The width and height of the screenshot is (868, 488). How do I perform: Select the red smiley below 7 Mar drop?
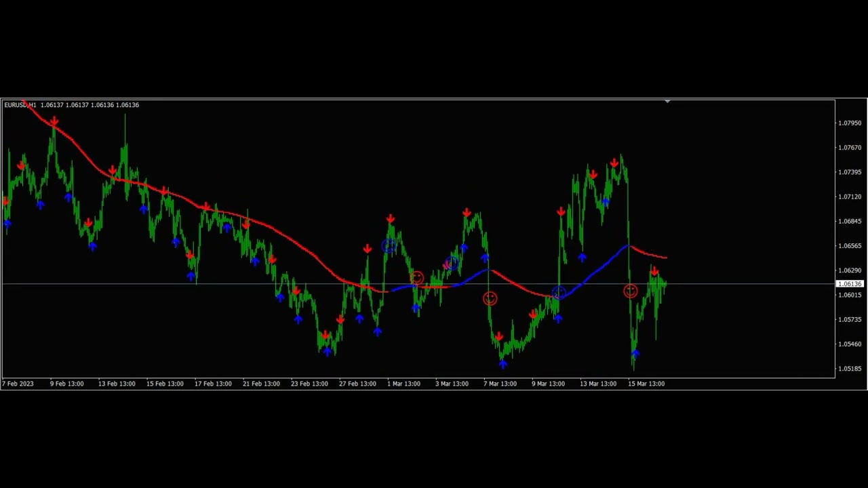tap(490, 299)
